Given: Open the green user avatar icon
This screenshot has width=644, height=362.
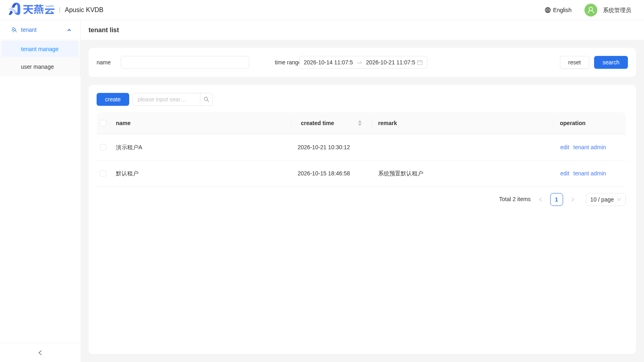Looking at the screenshot, I should click(x=591, y=10).
